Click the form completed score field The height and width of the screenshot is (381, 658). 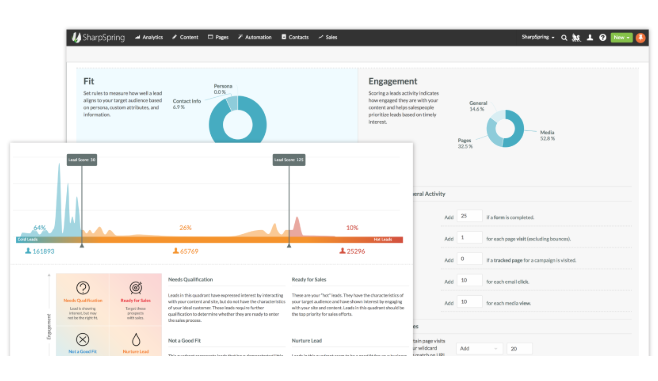(469, 216)
